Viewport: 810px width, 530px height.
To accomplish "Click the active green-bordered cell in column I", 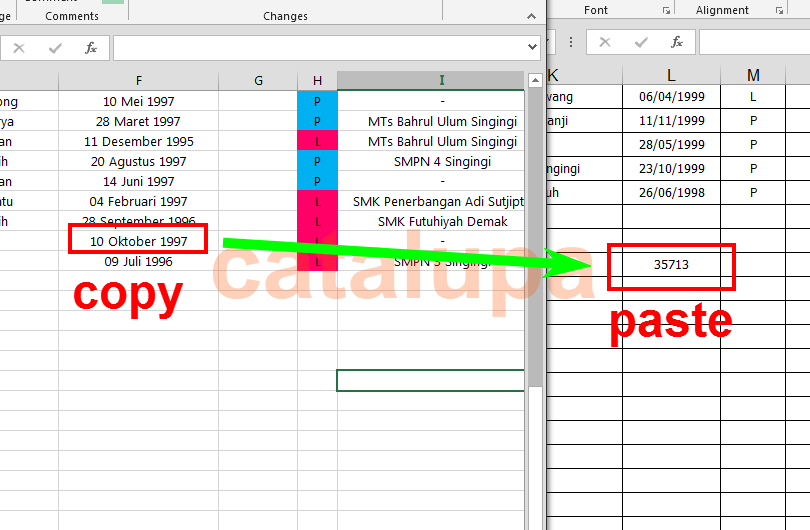I will coord(431,381).
